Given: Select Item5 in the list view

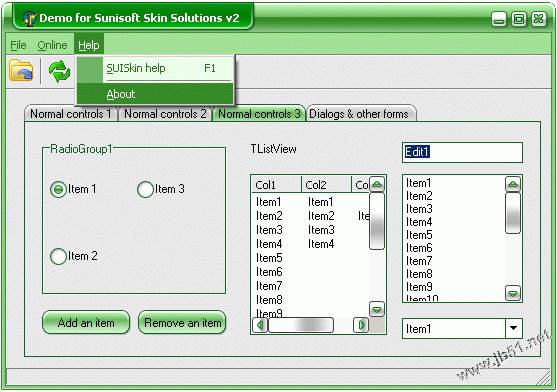Looking at the screenshot, I should click(269, 258).
